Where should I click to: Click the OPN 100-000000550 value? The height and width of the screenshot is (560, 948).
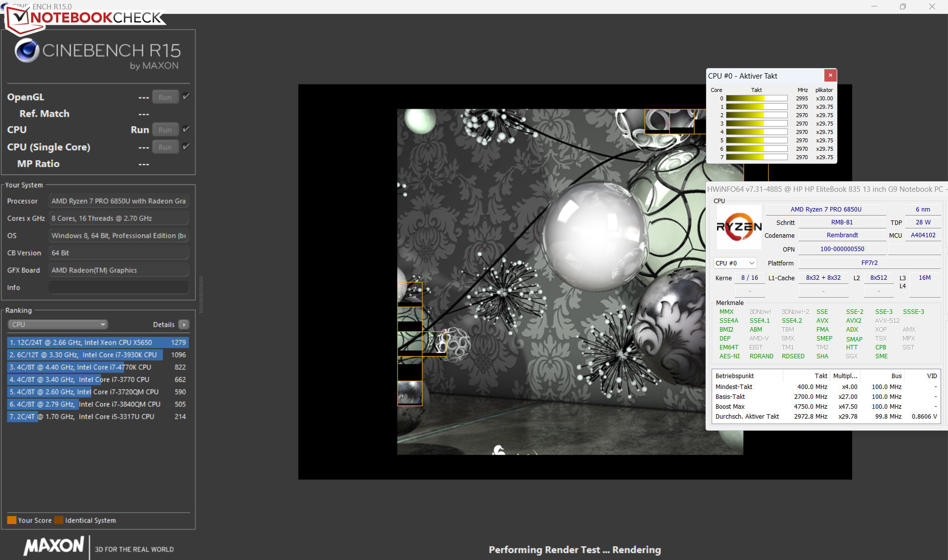[842, 249]
